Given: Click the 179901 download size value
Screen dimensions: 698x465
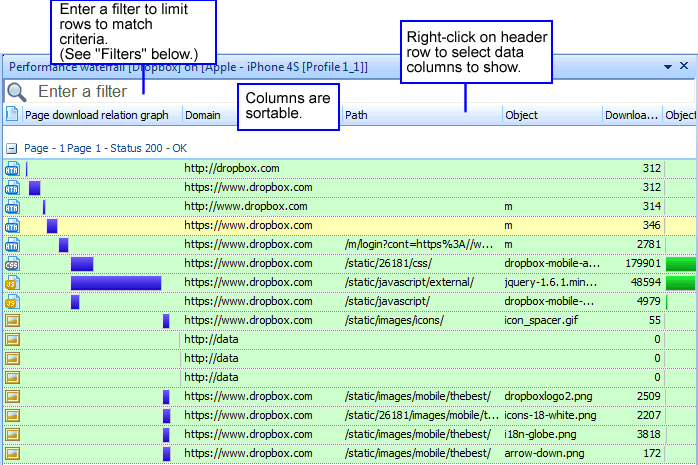Looking at the screenshot, I should tap(643, 263).
